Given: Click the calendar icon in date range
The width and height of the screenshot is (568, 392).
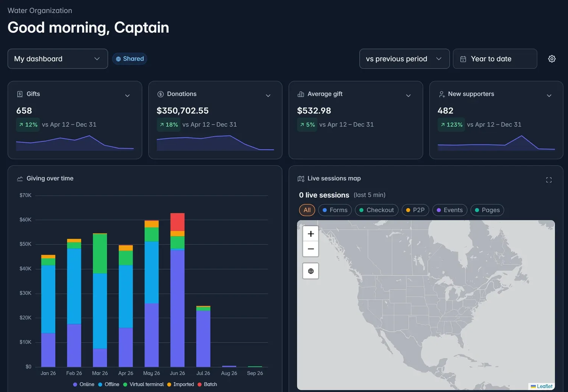Looking at the screenshot, I should pyautogui.click(x=463, y=59).
